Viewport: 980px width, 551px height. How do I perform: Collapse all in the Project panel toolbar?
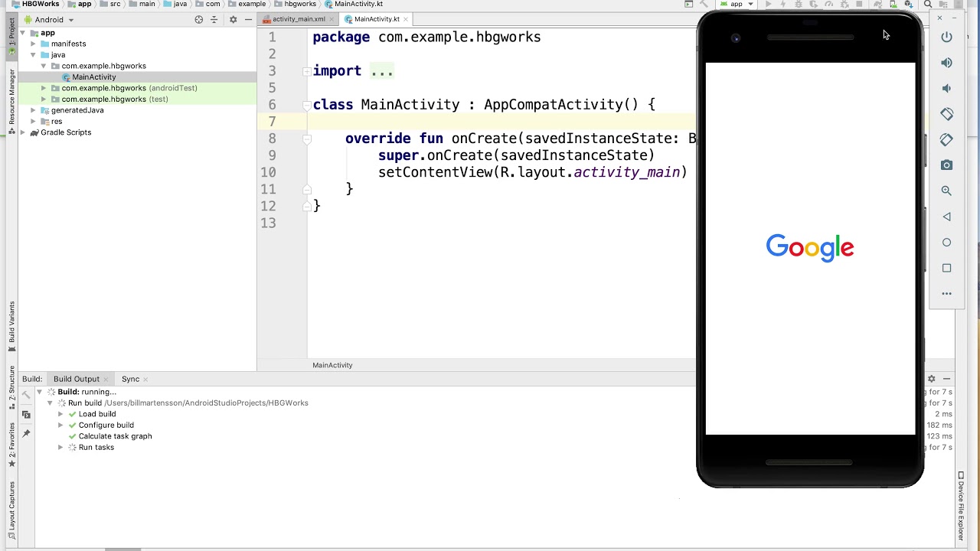214,20
